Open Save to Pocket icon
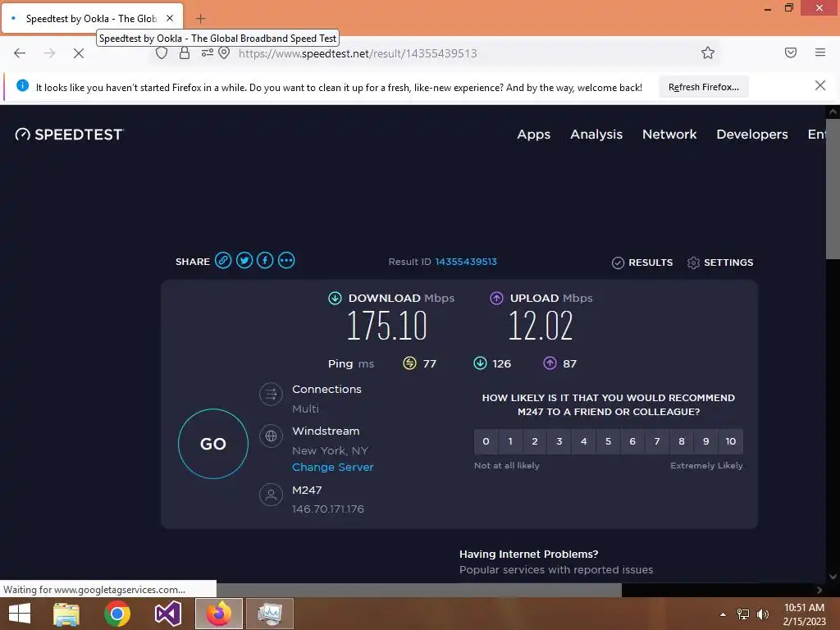The height and width of the screenshot is (630, 840). (x=791, y=52)
